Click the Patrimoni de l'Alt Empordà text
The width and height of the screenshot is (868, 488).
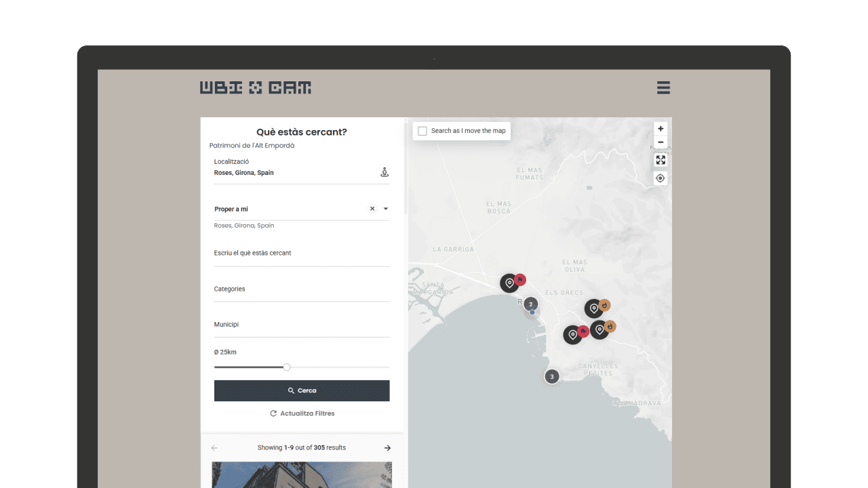pos(252,146)
